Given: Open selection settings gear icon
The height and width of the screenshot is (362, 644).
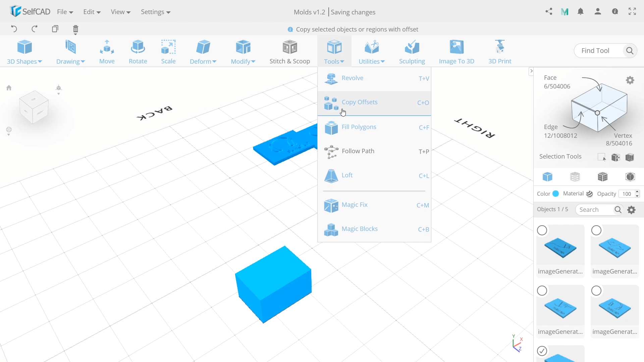Looking at the screenshot, I should [630, 80].
